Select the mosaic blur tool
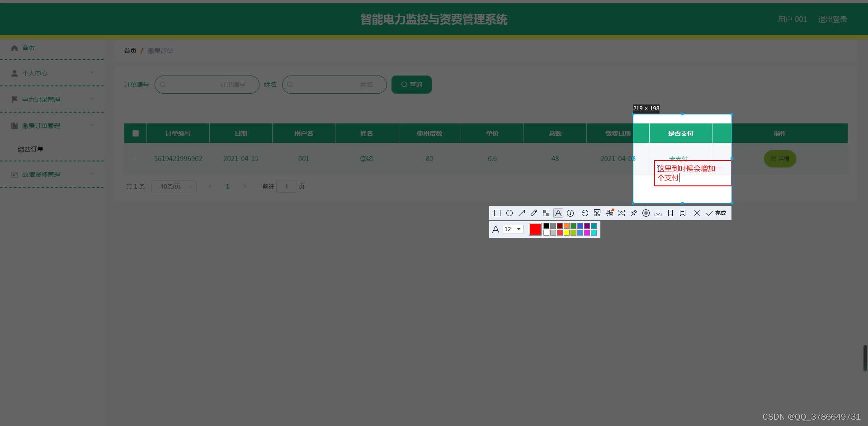868x426 pixels. 546,213
